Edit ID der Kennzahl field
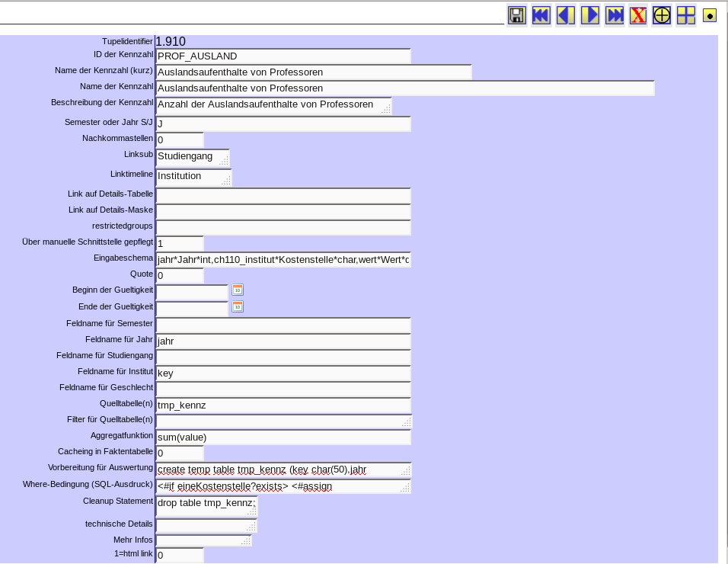The width and height of the screenshot is (728, 564). (x=283, y=56)
